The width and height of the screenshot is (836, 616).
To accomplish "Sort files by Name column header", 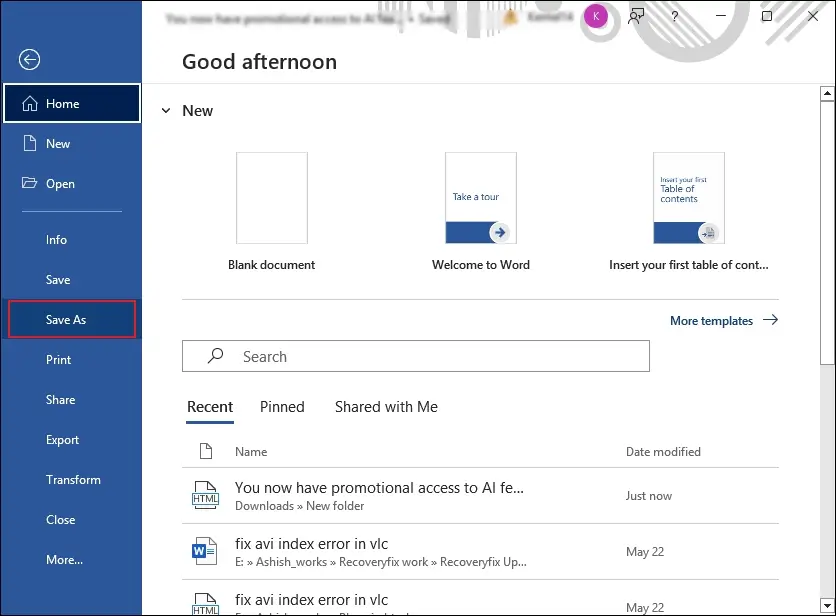I will [251, 452].
